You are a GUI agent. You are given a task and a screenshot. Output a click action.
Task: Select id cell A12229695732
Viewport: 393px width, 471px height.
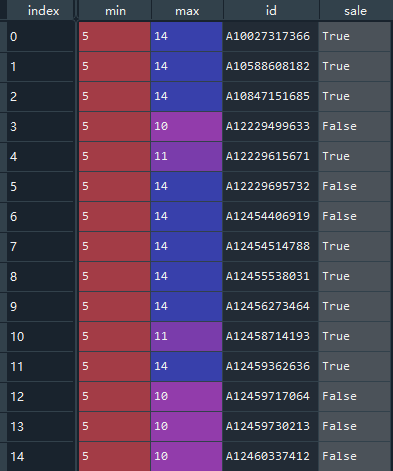pyautogui.click(x=270, y=186)
